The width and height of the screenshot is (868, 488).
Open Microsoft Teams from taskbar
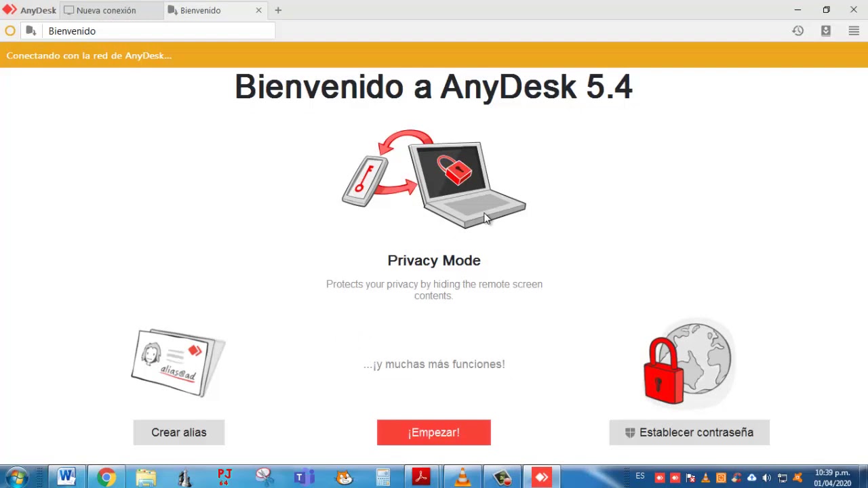(x=303, y=477)
